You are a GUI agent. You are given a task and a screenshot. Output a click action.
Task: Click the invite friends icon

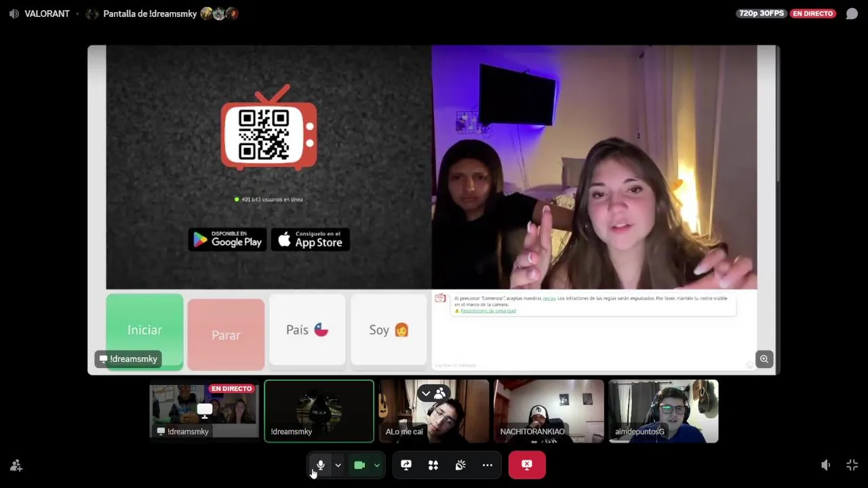pos(16,466)
